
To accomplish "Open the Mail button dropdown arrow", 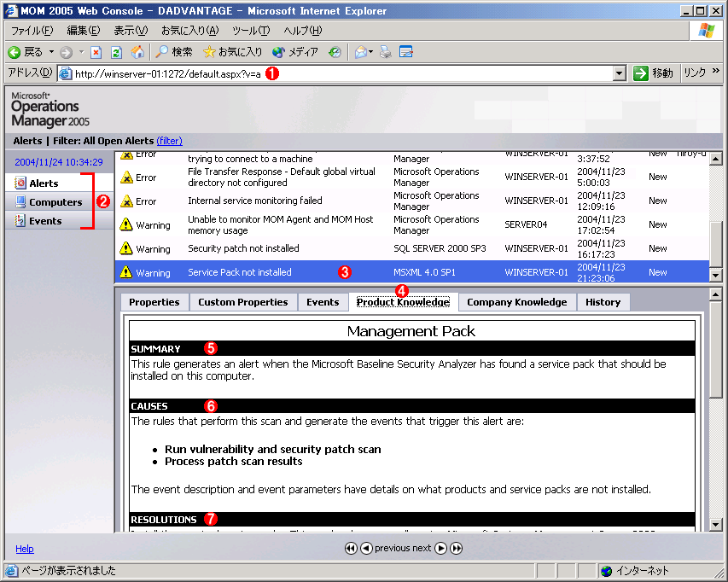I will tap(371, 52).
